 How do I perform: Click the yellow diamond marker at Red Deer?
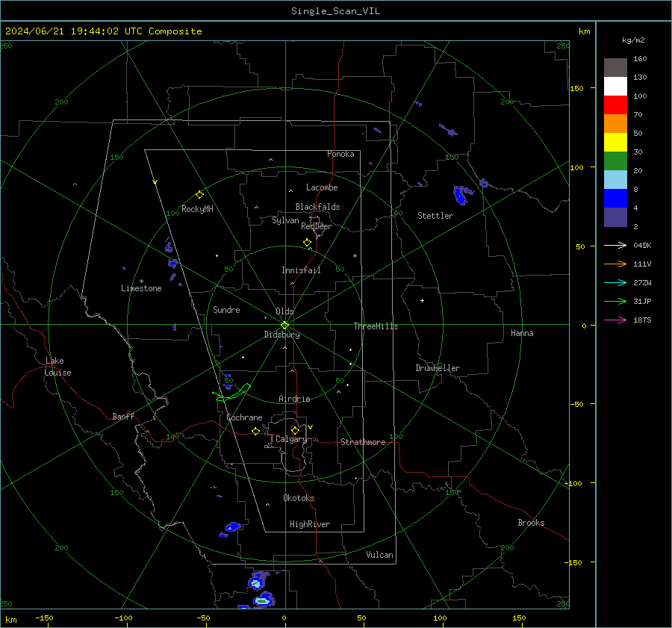pyautogui.click(x=307, y=243)
